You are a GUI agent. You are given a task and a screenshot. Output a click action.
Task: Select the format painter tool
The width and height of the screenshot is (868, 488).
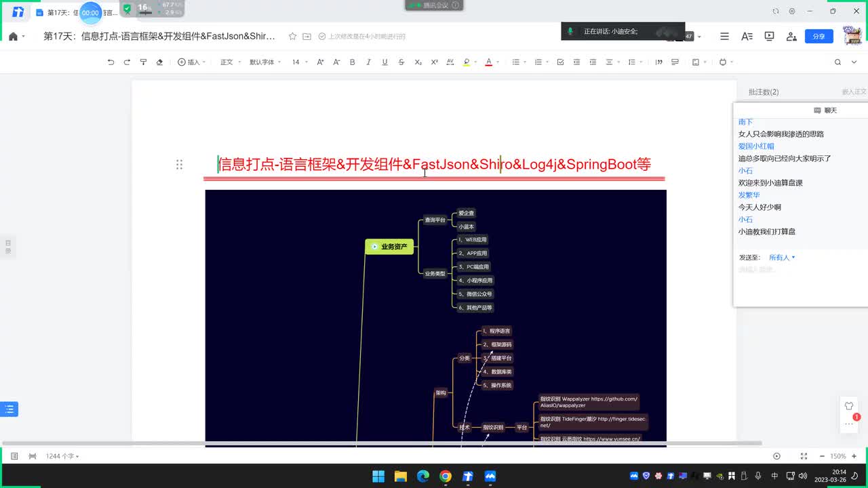click(143, 62)
